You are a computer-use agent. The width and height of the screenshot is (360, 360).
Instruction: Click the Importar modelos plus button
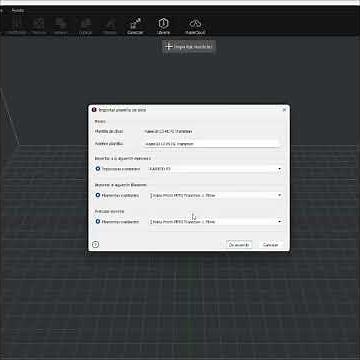pyautogui.click(x=189, y=47)
